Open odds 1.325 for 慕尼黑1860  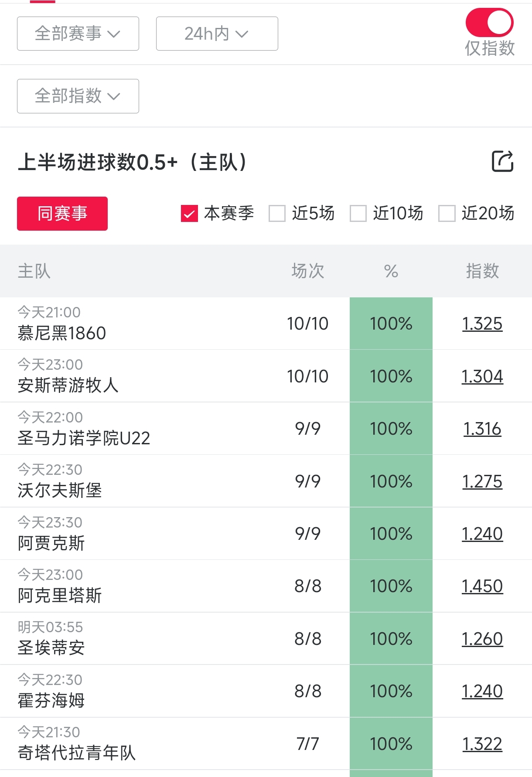tap(482, 324)
